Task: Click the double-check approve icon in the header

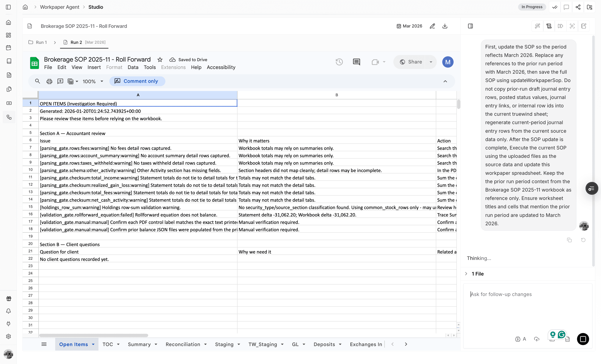Action: click(x=555, y=7)
